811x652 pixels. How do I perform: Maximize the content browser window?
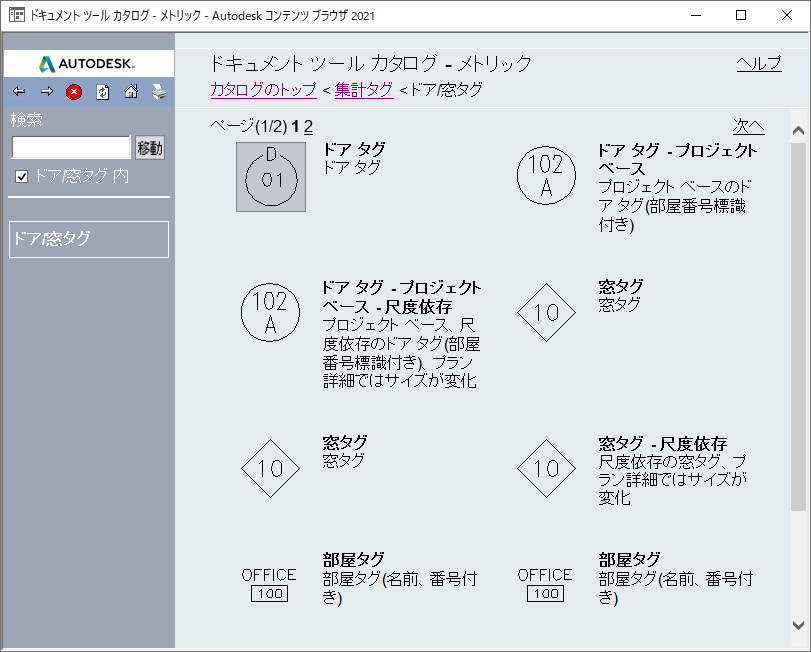pyautogui.click(x=741, y=15)
